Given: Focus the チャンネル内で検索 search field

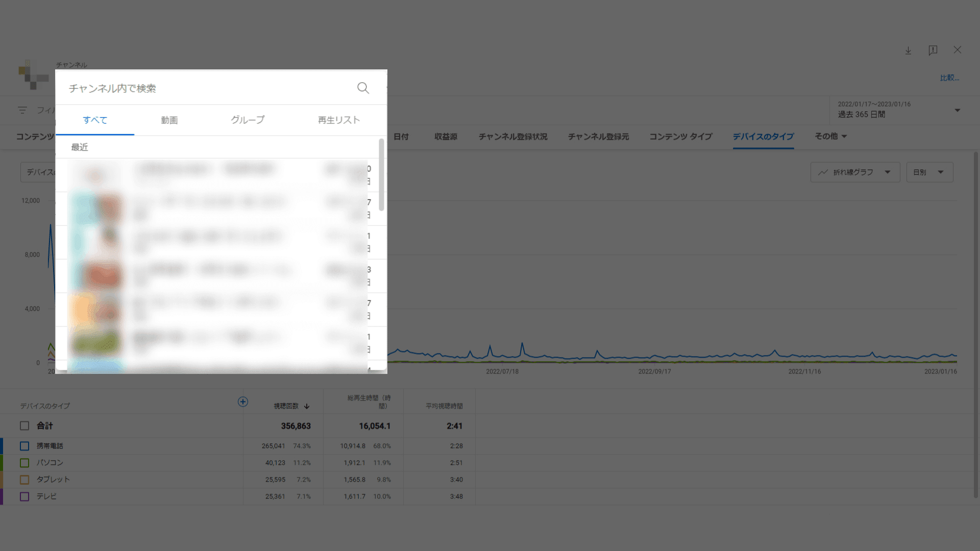Looking at the screenshot, I should coord(209,88).
